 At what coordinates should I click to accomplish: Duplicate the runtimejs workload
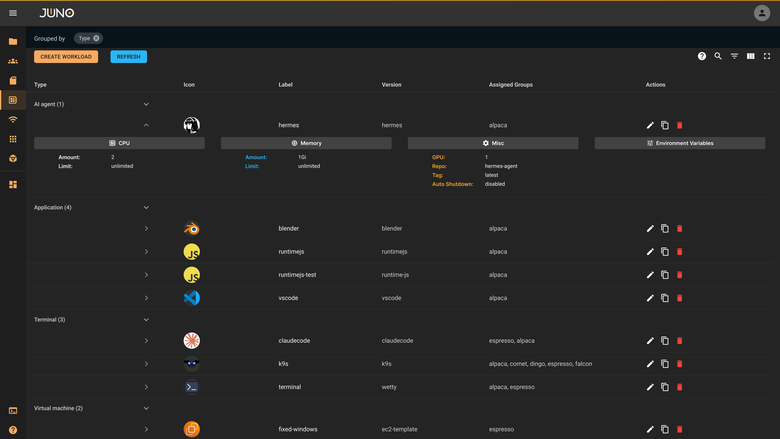pos(665,252)
